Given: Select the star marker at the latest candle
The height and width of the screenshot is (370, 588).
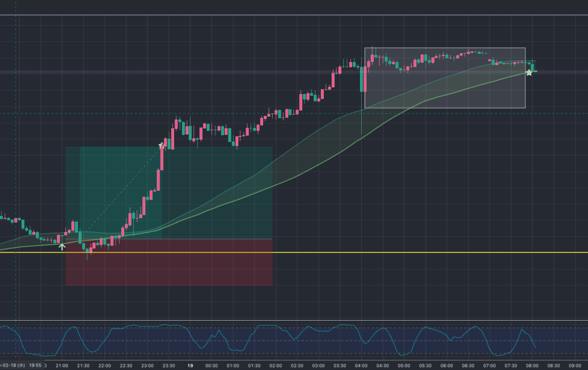Looking at the screenshot, I should pyautogui.click(x=529, y=73).
